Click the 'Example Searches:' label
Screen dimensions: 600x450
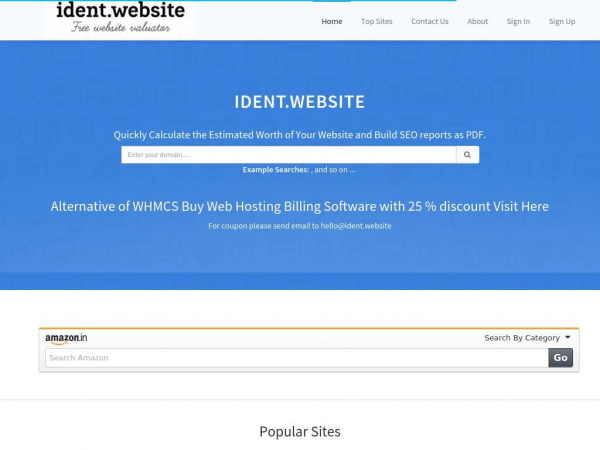[276, 170]
